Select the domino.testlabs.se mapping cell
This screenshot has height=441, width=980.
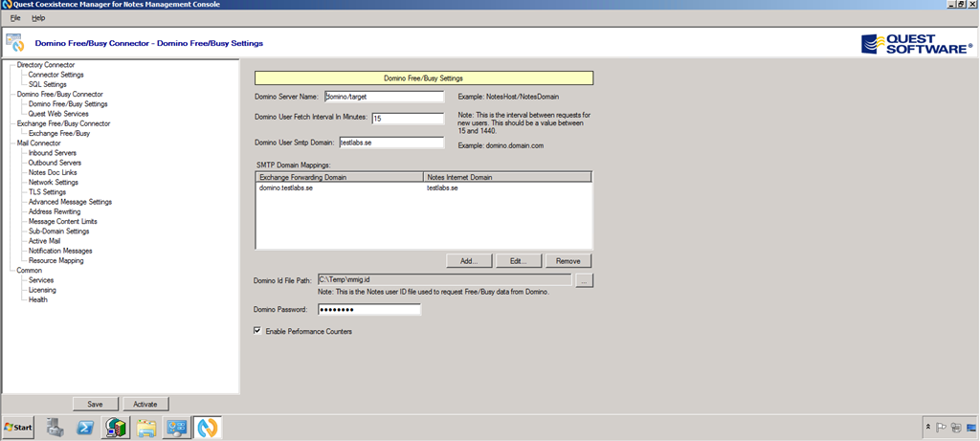[x=286, y=188]
